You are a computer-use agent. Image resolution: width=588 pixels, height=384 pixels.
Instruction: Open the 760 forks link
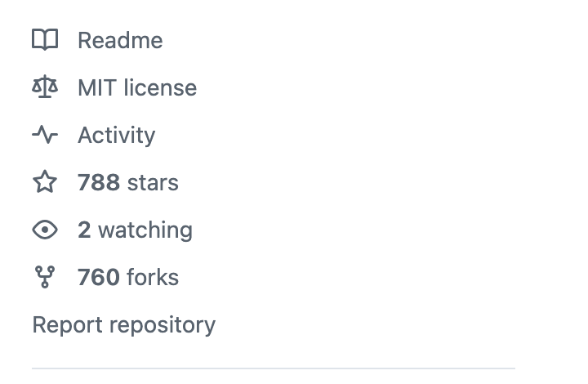[x=127, y=278]
